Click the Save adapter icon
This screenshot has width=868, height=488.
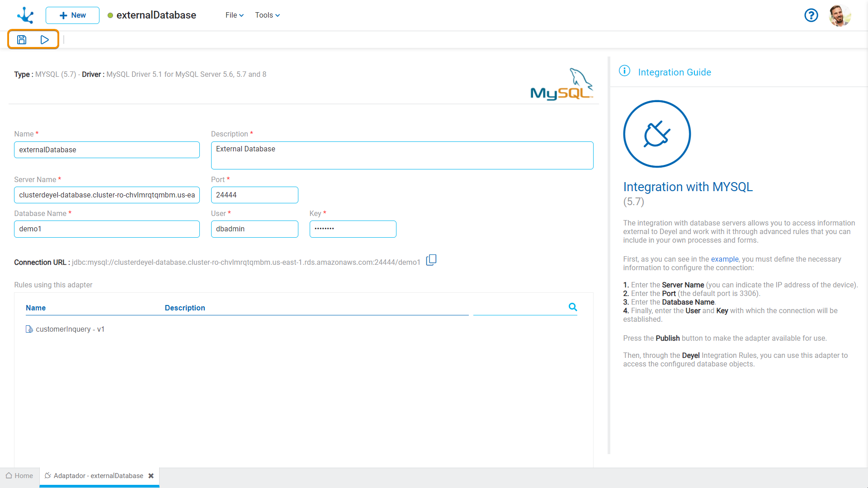[21, 39]
